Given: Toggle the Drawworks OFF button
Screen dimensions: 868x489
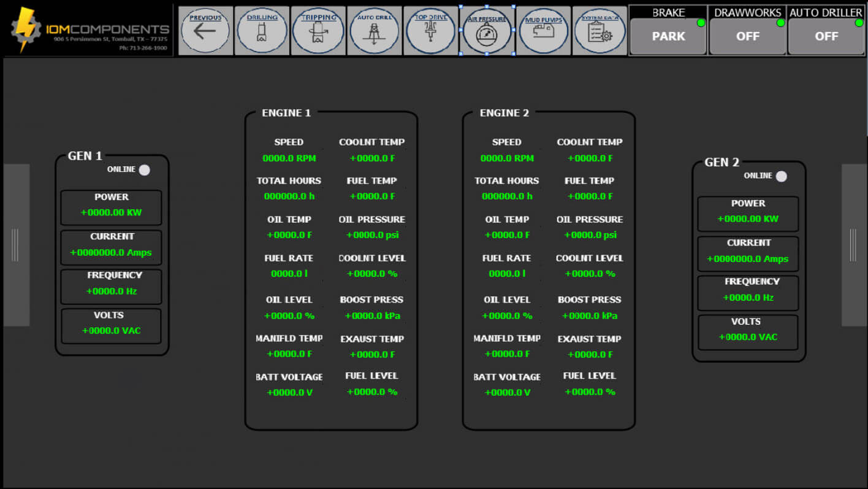Looking at the screenshot, I should (747, 36).
